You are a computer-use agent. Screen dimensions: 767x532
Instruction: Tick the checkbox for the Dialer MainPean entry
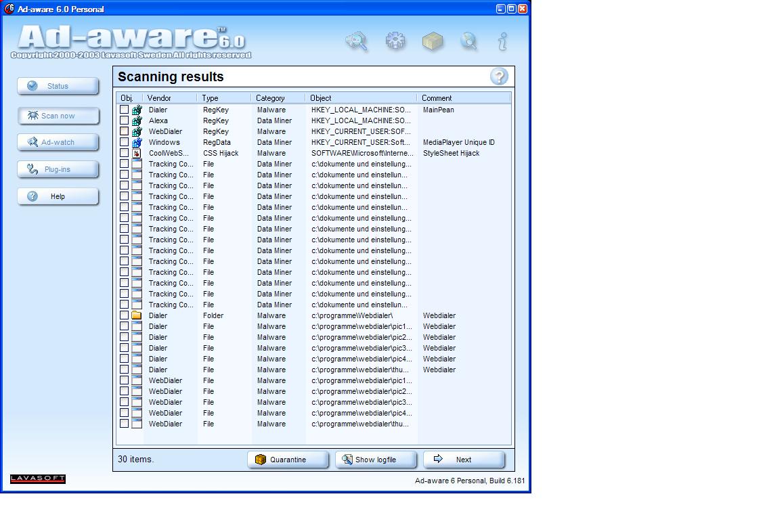point(125,110)
